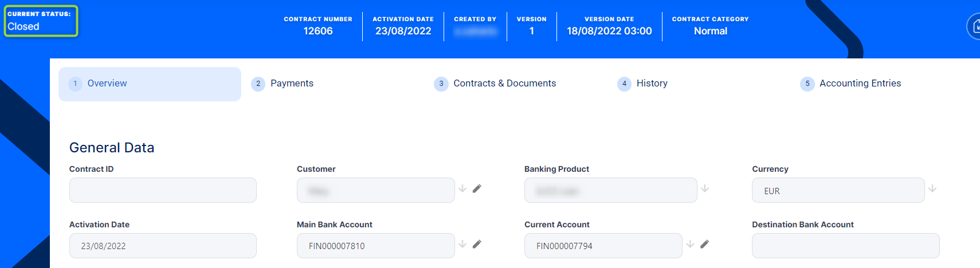Open the Banking Product dropdown arrow

[705, 188]
